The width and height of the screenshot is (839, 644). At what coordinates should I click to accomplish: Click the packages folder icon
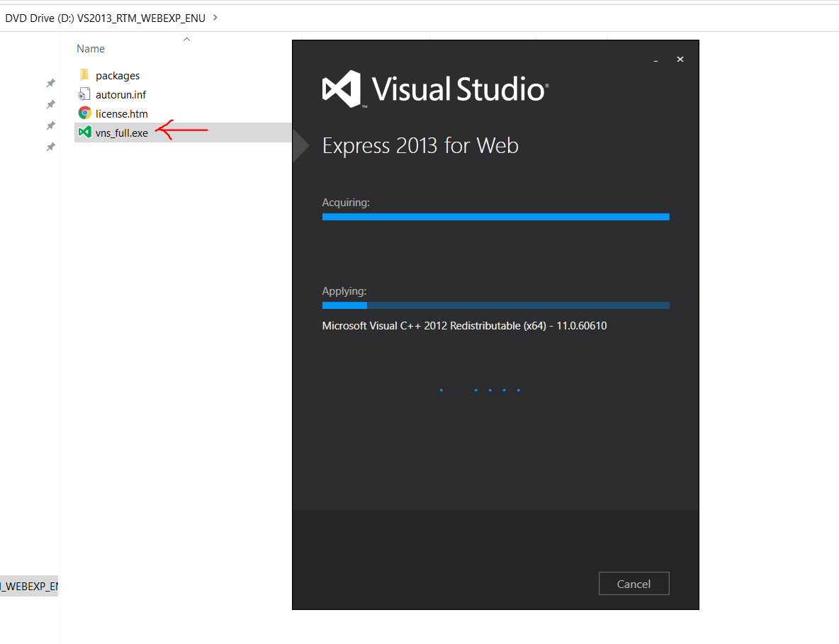click(84, 74)
